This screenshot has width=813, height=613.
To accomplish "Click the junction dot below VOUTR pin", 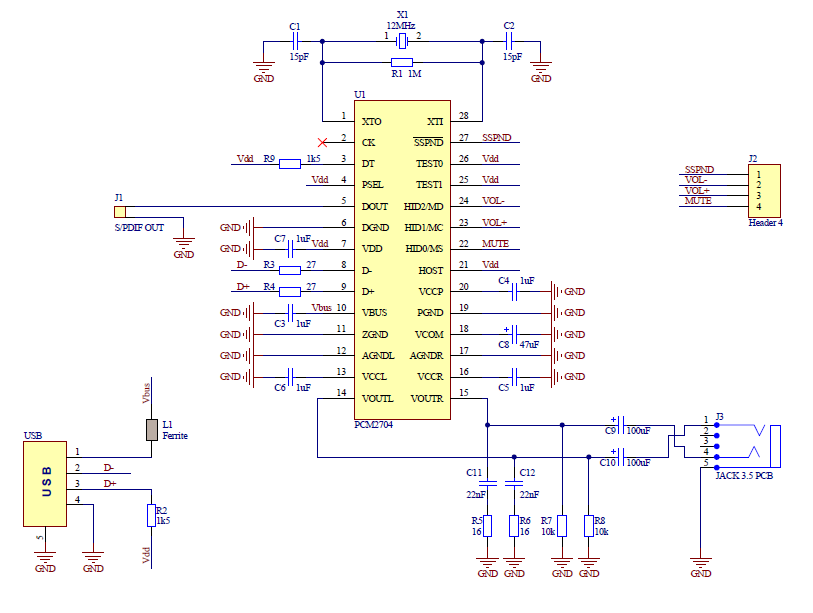I will pos(486,425).
